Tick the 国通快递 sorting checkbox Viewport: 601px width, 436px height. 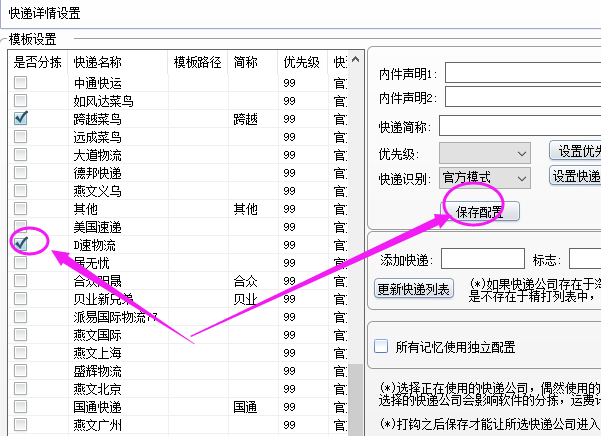pos(20,407)
